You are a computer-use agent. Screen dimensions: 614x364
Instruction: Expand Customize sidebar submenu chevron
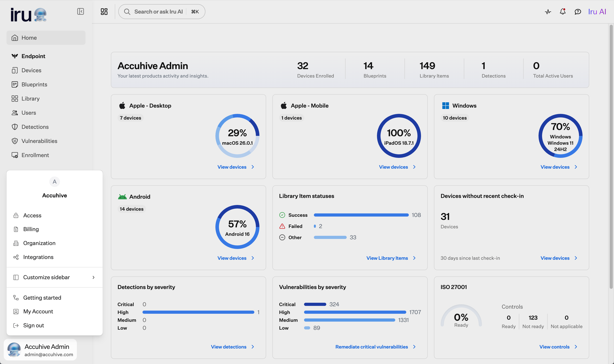pos(94,277)
